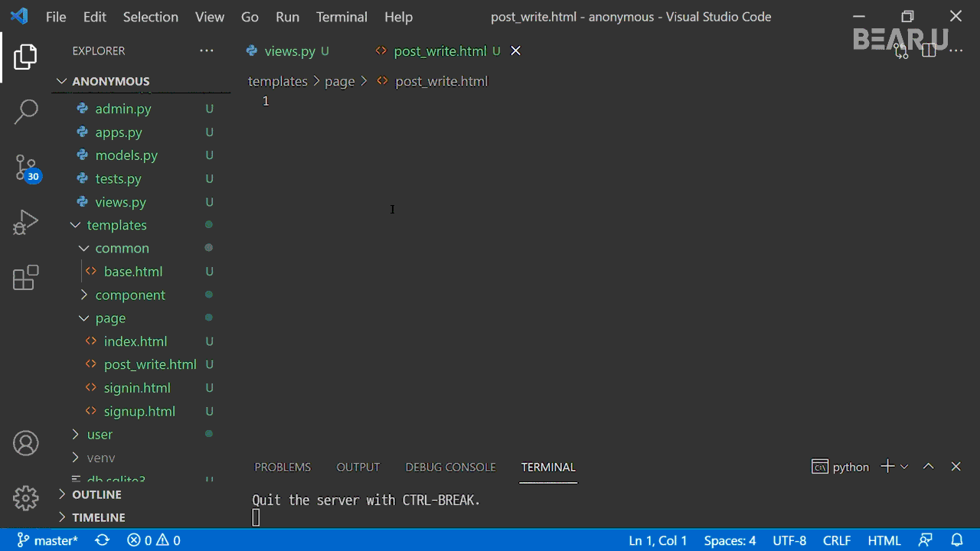Open Source Control view with 30 changes
The height and width of the screenshot is (551, 980).
26,168
